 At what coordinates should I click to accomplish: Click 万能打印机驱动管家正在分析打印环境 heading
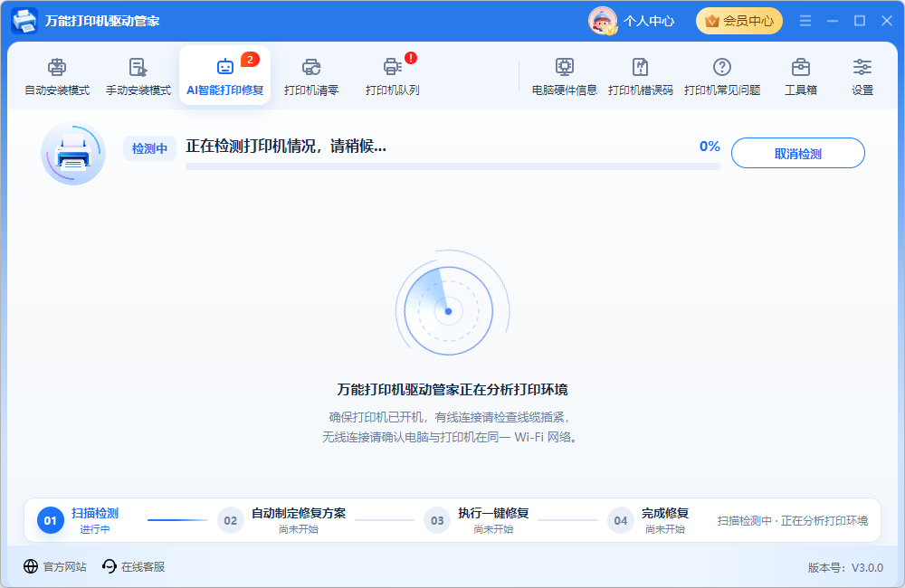tap(452, 390)
